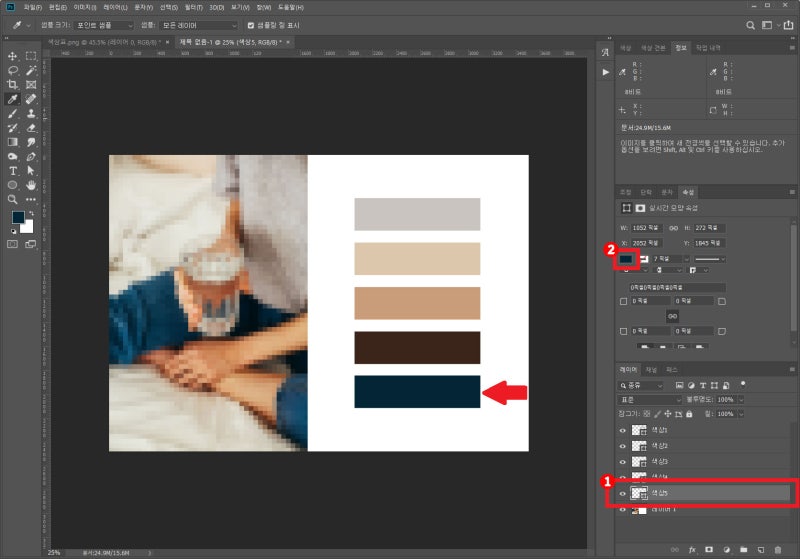The image size is (800, 559).
Task: Hide the 색상1 layer
Action: point(622,430)
